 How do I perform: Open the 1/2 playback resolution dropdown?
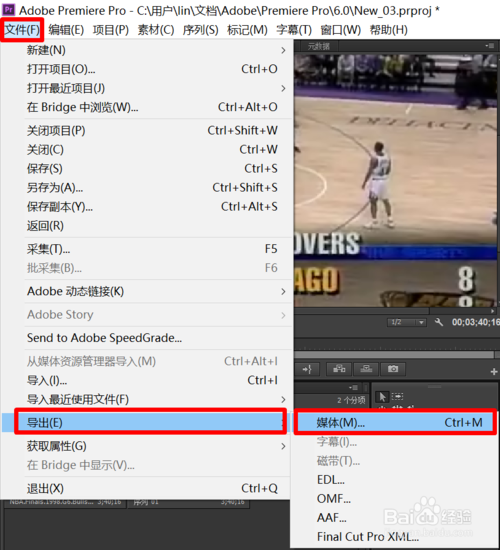[407, 322]
